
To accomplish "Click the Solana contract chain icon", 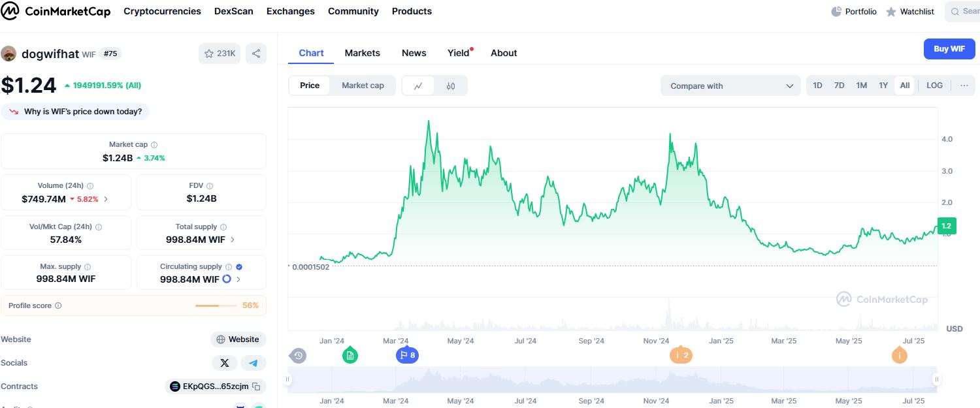I will point(174,386).
